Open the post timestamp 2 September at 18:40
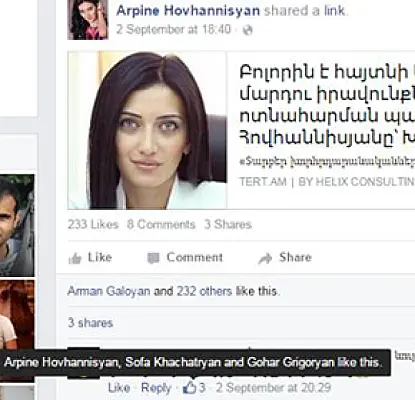The width and height of the screenshot is (415, 400). 173,29
